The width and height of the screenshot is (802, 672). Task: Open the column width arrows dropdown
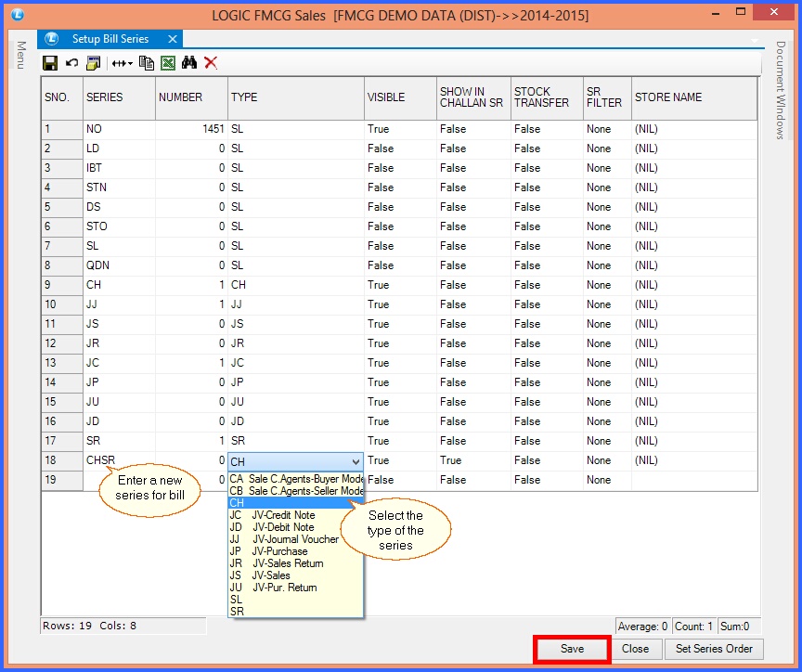tap(123, 63)
